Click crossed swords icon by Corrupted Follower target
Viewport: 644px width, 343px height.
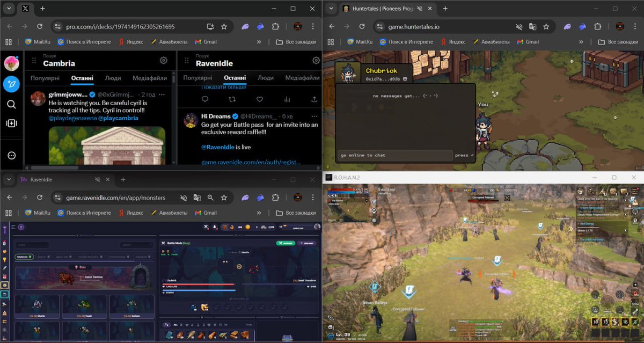[507, 198]
